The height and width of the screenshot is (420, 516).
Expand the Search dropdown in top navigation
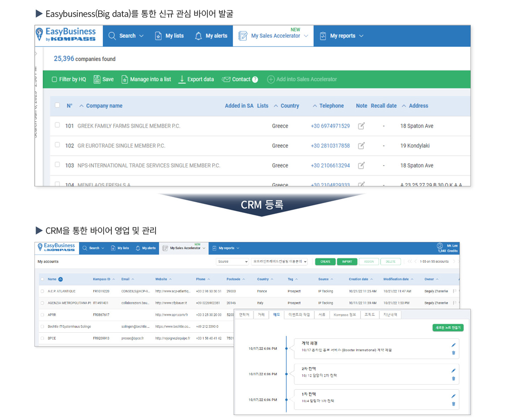pos(126,36)
